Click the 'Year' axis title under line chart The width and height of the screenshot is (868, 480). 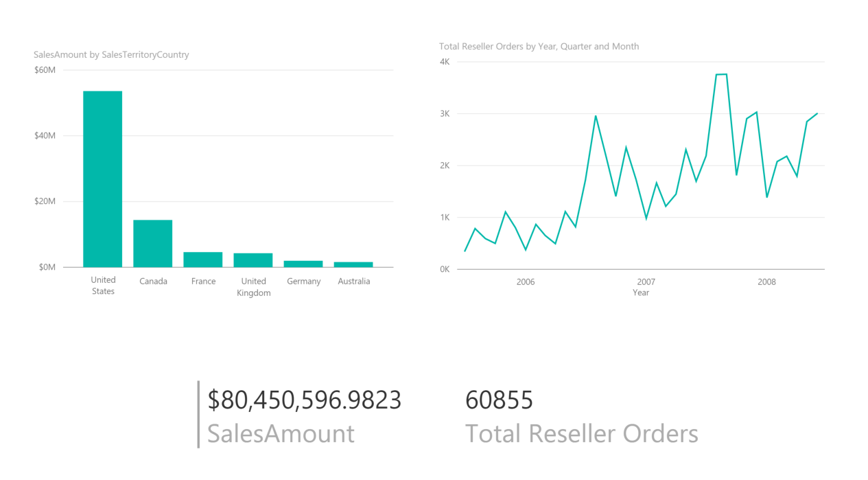(x=641, y=293)
